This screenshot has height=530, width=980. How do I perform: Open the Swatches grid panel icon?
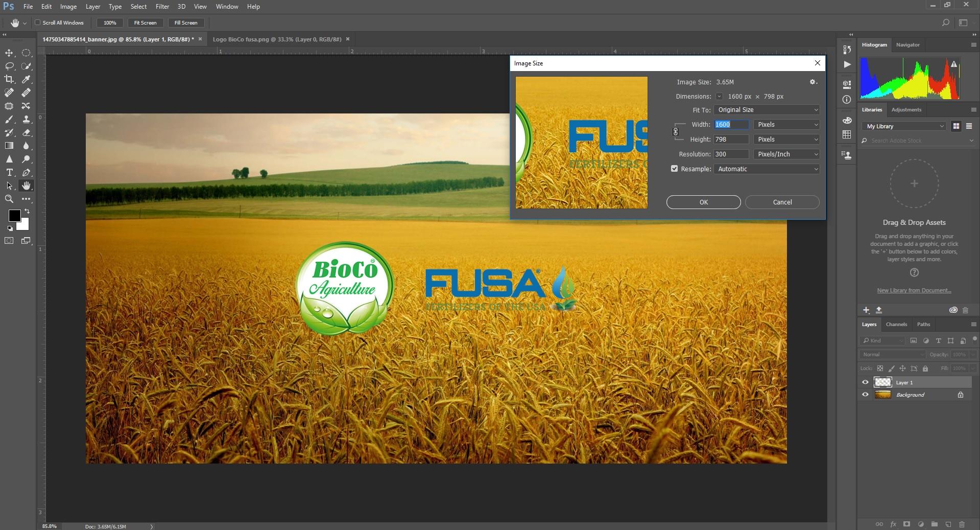point(847,134)
